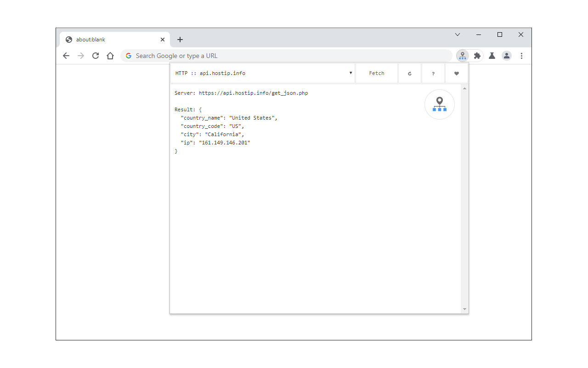Click the question mark help button

click(433, 74)
